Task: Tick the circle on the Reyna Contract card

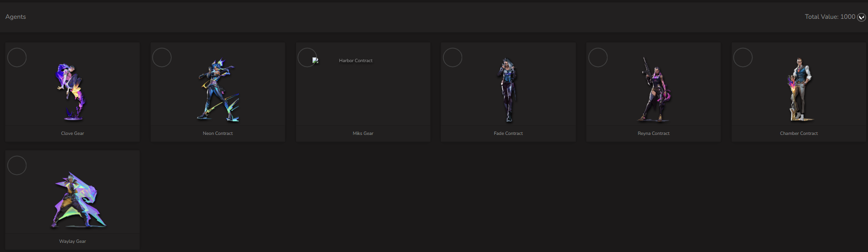Action: (598, 58)
